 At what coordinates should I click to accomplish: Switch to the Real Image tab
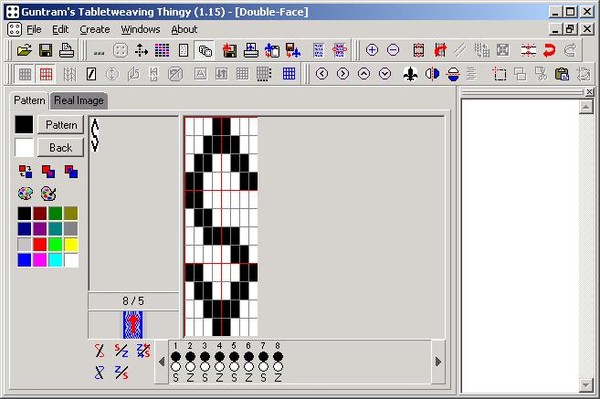79,101
